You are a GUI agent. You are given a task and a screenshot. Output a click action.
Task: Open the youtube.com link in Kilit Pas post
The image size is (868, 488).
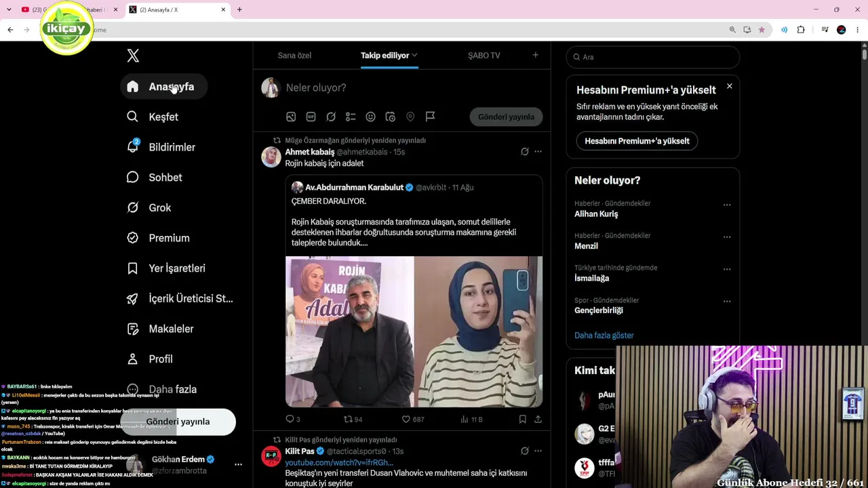coord(339,462)
